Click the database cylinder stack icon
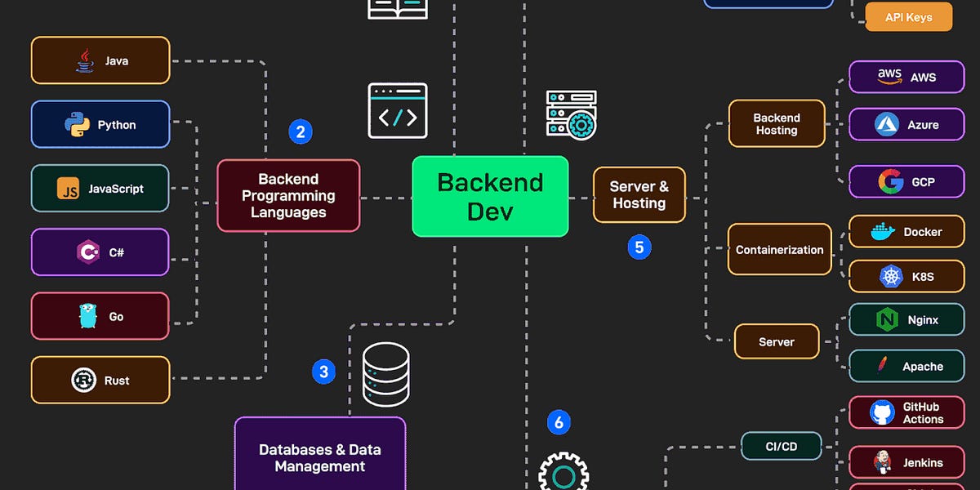The height and width of the screenshot is (490, 980). coord(386,374)
